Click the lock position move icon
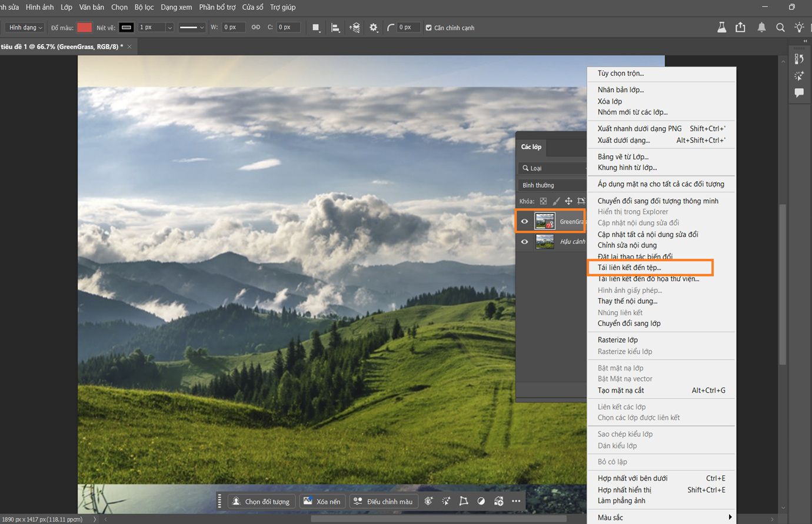 [568, 201]
